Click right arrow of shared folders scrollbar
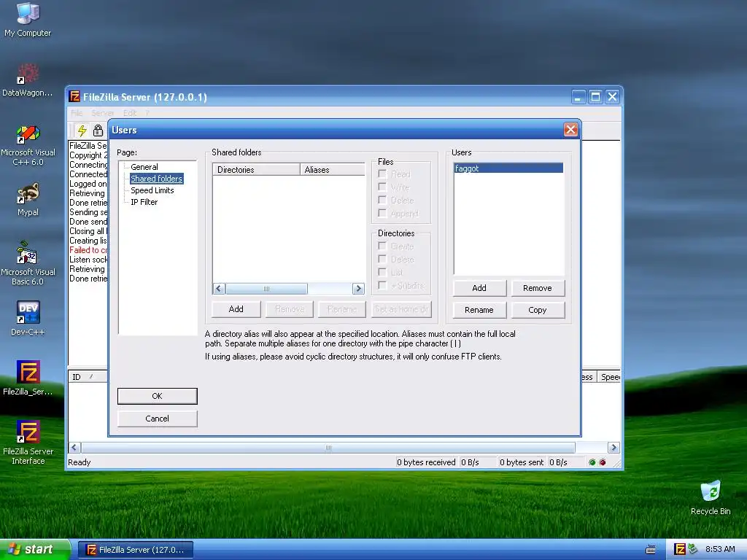Image resolution: width=747 pixels, height=560 pixels. [x=358, y=289]
